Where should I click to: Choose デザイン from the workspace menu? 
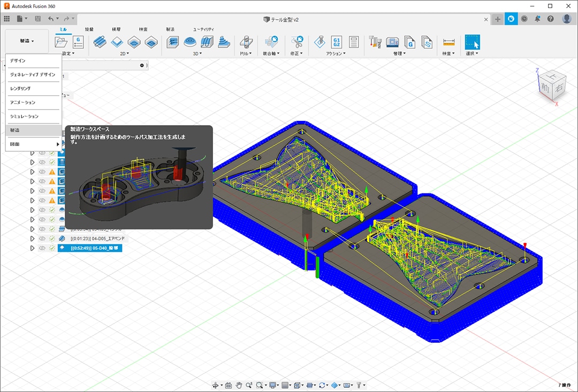(x=18, y=61)
